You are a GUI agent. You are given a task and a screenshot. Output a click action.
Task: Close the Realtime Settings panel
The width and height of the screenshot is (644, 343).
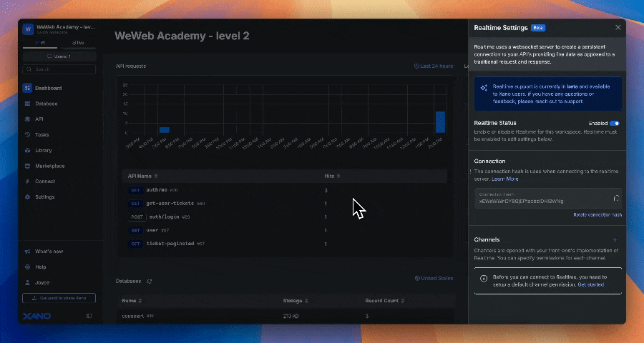(618, 27)
